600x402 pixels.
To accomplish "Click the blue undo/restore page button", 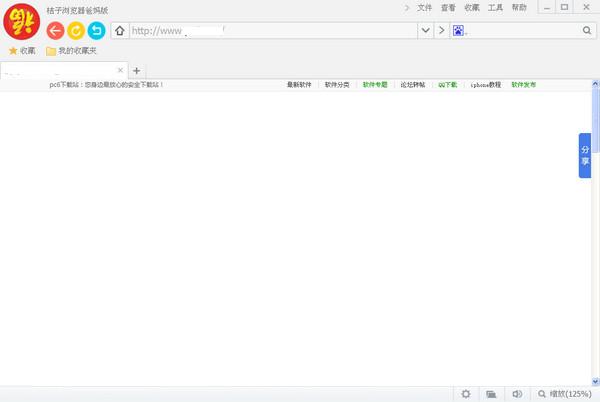I will 96,30.
